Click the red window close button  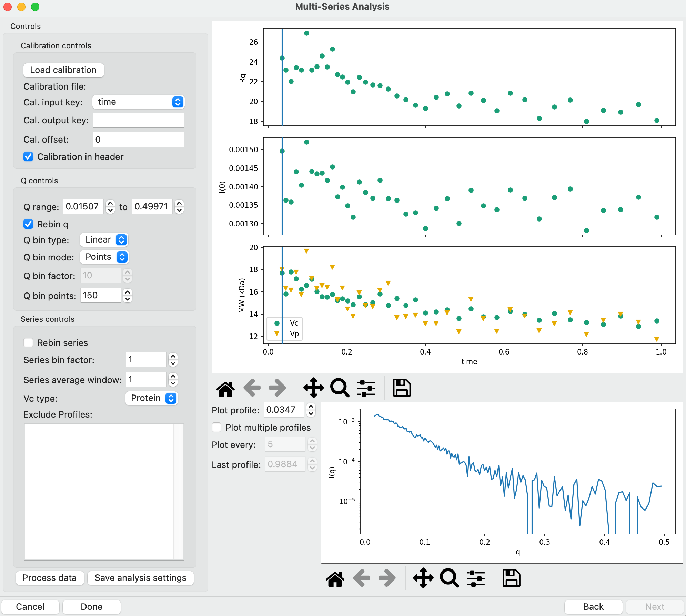[x=8, y=7]
